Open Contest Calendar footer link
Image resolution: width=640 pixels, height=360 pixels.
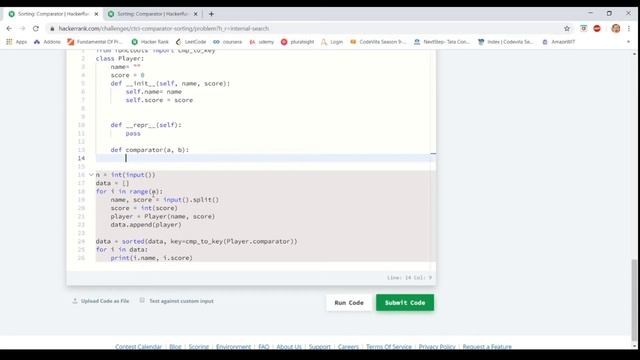(x=138, y=347)
